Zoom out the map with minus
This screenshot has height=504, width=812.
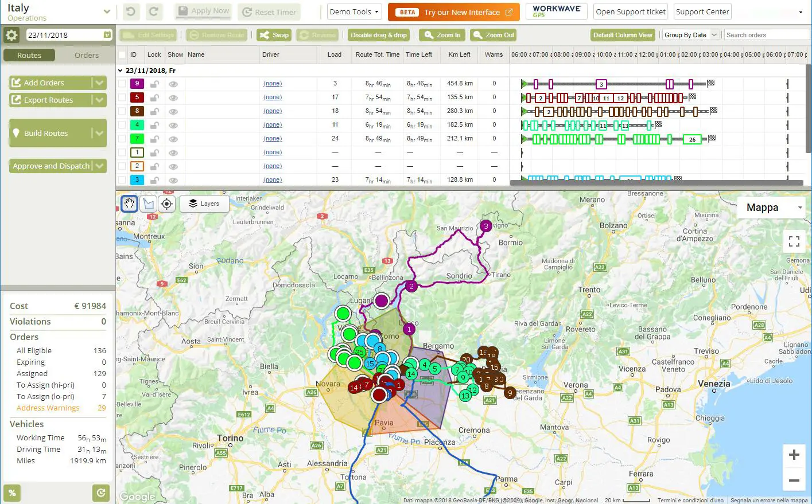pyautogui.click(x=794, y=480)
